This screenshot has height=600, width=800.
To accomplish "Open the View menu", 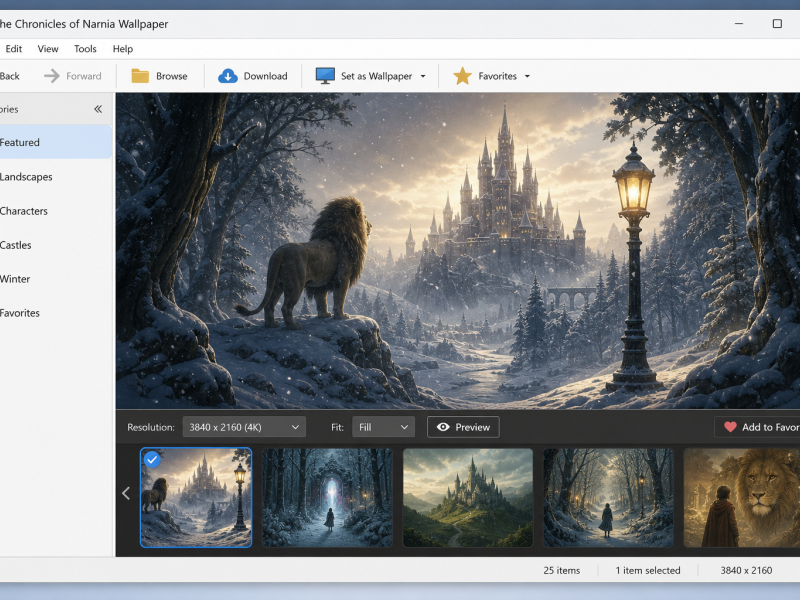I will (48, 49).
